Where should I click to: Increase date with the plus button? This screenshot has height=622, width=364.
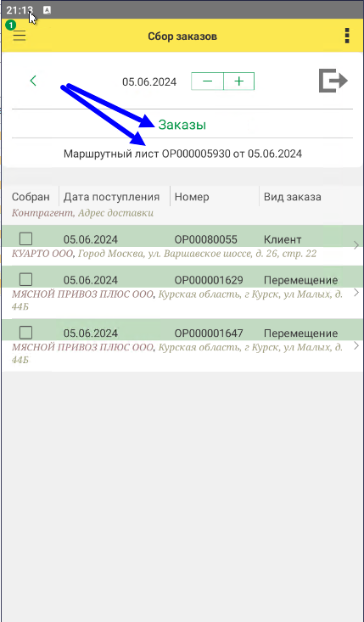[x=238, y=81]
